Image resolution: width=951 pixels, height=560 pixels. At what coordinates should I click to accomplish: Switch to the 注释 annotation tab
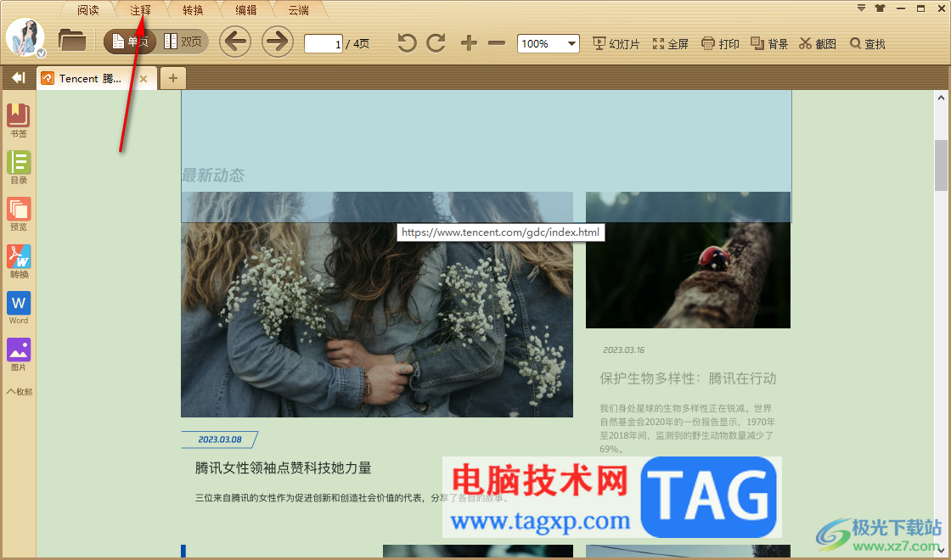pyautogui.click(x=140, y=10)
